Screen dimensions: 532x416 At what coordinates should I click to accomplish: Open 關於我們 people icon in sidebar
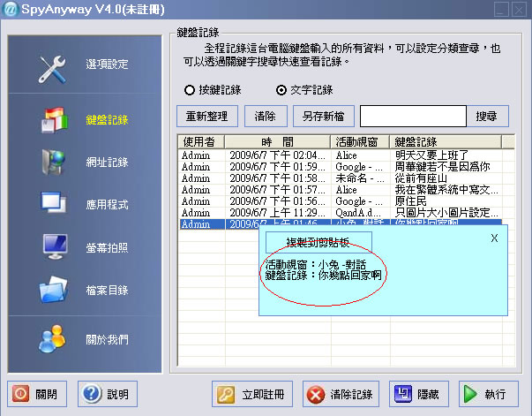[x=54, y=337]
